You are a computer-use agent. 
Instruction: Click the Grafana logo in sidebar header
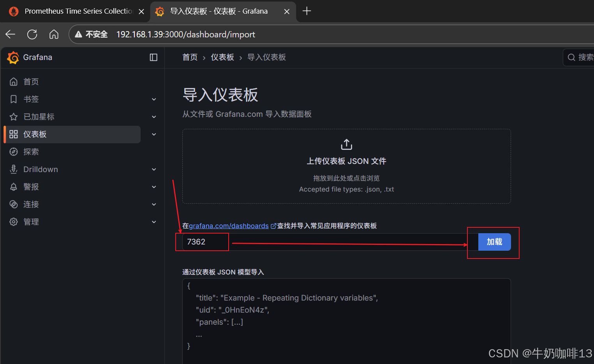coord(13,58)
